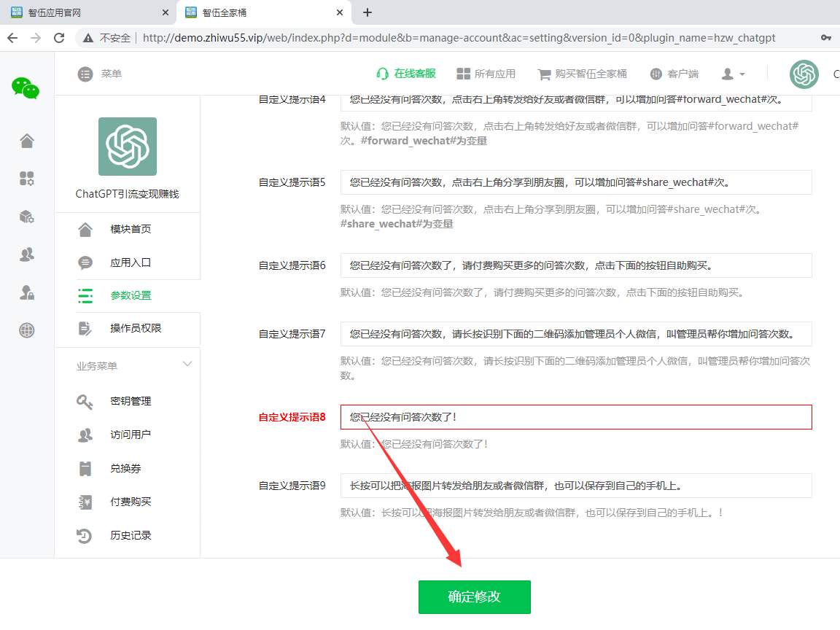Reload the current page
The image size is (840, 630).
60,38
